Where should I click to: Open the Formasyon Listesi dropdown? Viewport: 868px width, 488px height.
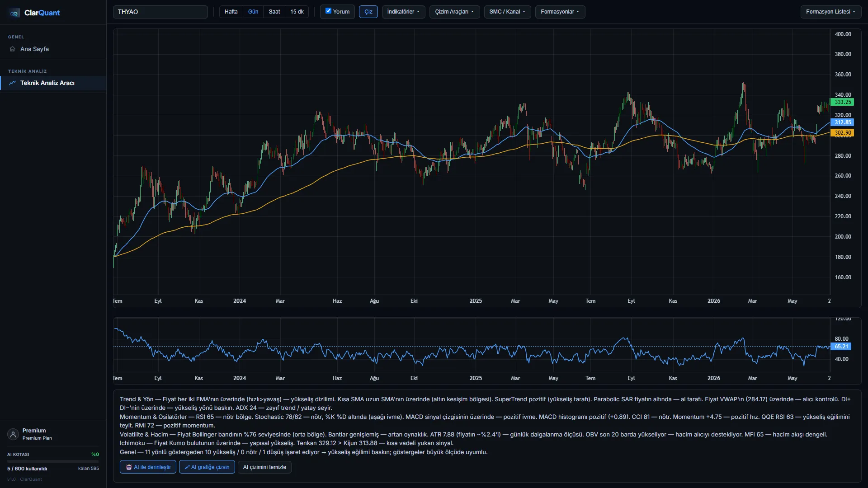coord(831,12)
